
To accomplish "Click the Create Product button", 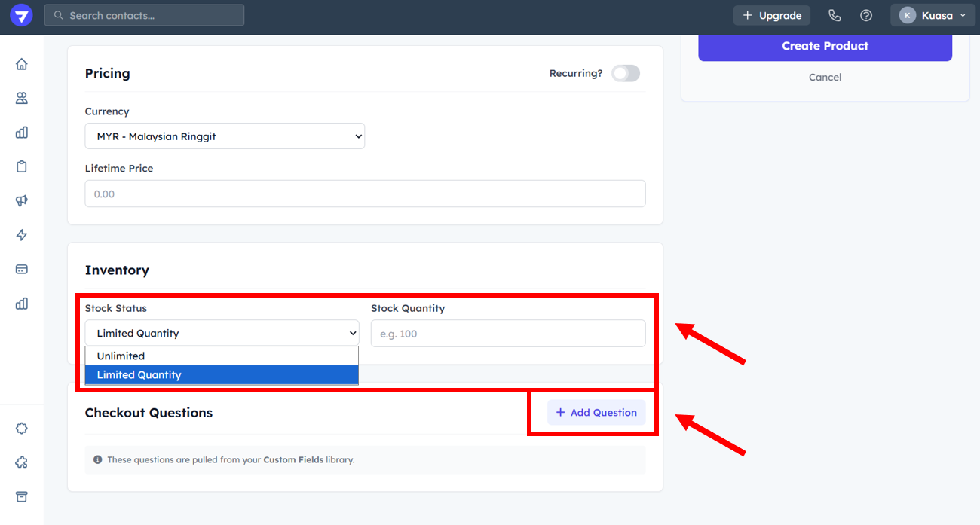I will coord(825,46).
